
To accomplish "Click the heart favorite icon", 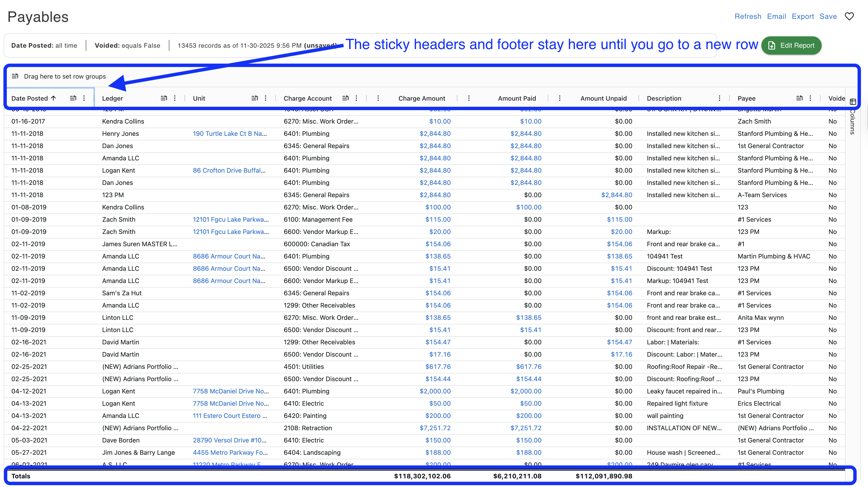I will 849,16.
